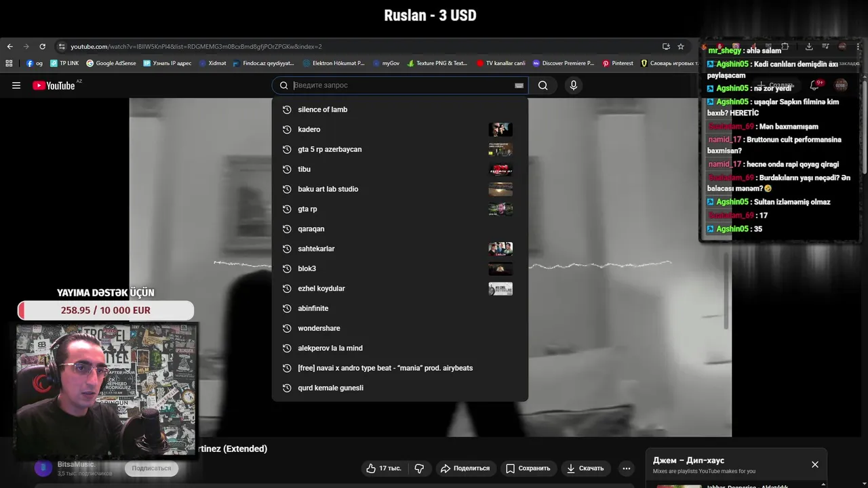Click the thumbnail next to 'kadero' suggestion

click(500, 129)
